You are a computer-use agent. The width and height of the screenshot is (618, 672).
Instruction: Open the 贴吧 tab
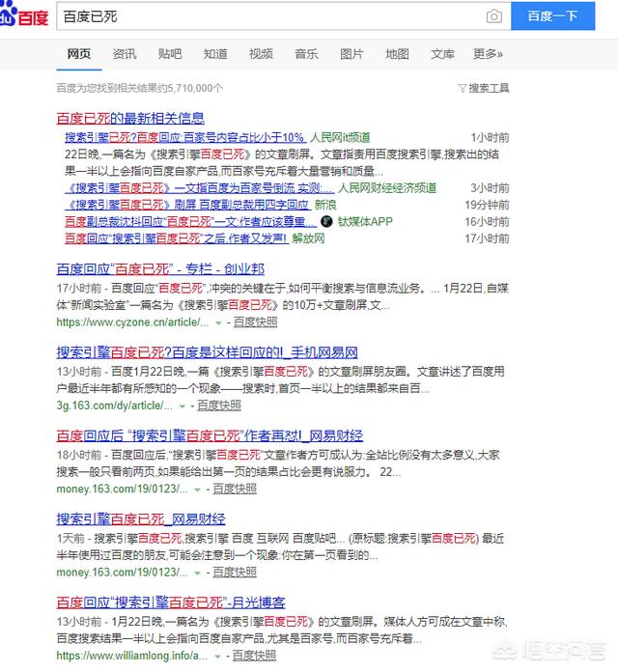click(170, 54)
